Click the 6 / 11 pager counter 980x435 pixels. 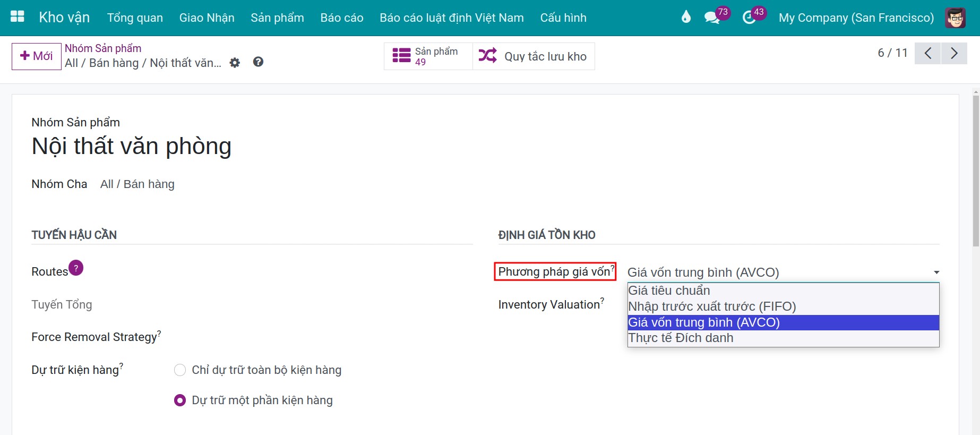[893, 53]
